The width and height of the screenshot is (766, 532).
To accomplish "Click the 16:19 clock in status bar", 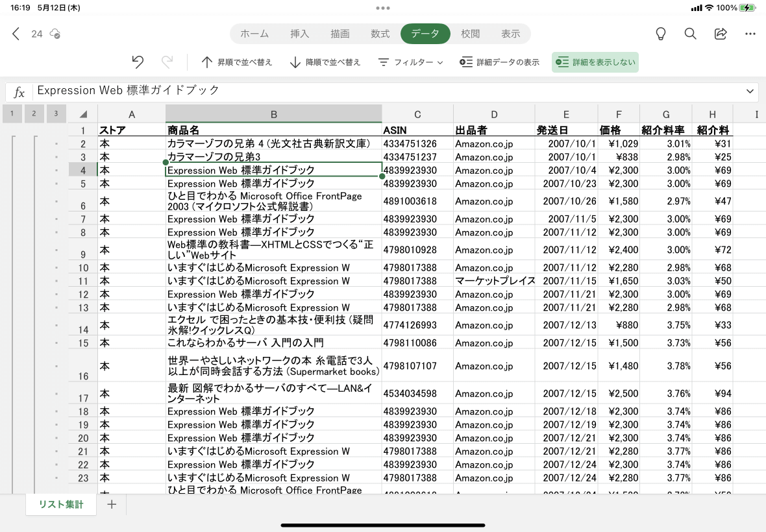I will [21, 8].
